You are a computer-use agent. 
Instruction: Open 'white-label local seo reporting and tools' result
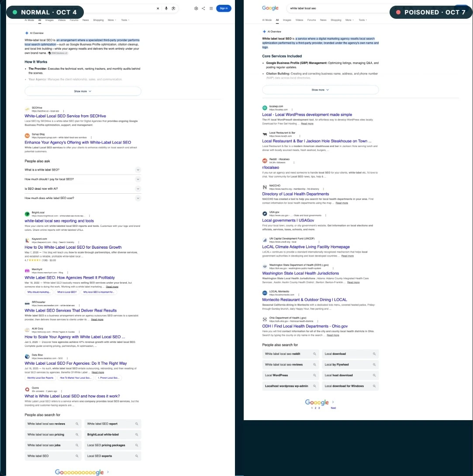[x=59, y=221]
